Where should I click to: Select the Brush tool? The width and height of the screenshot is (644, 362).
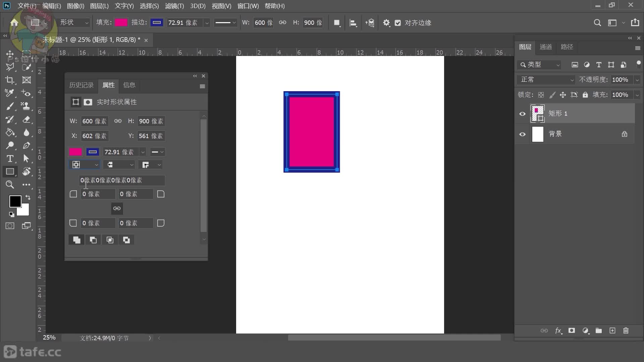[10, 106]
